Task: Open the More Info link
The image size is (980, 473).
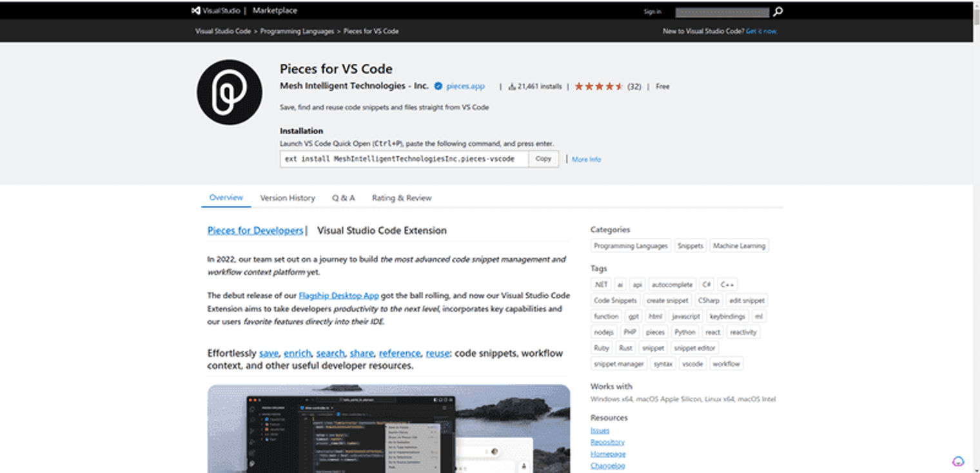Action: (586, 159)
